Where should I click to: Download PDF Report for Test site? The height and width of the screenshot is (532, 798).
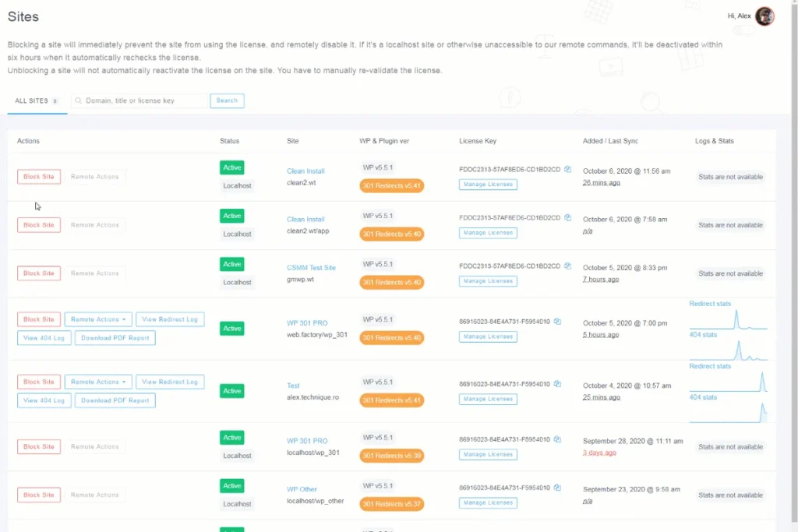[115, 400]
